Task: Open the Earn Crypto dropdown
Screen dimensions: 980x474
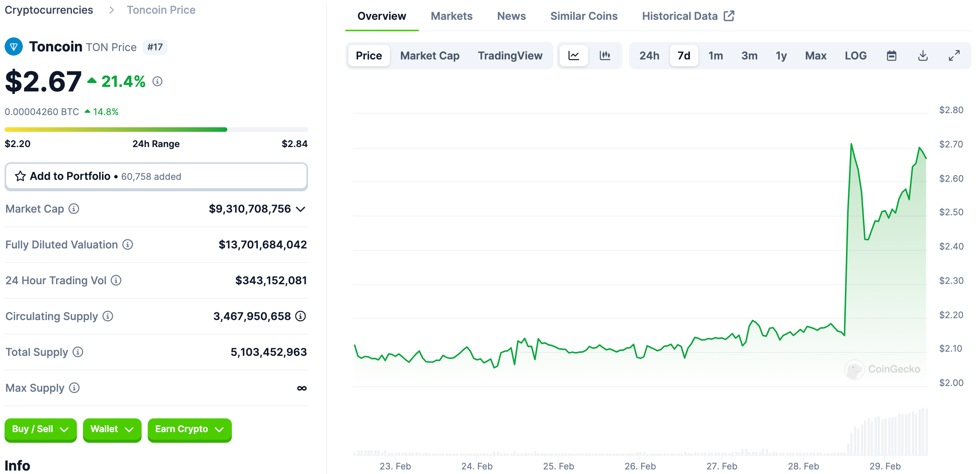Action: pos(189,429)
